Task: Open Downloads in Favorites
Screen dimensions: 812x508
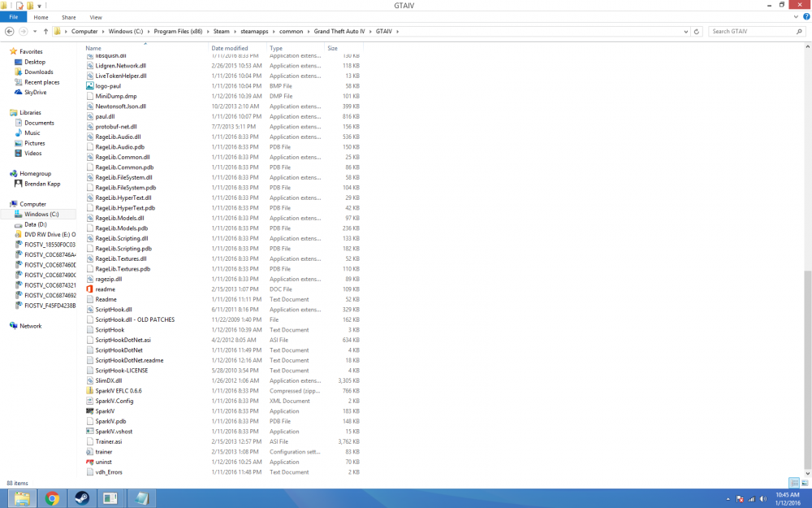Action: 38,72
